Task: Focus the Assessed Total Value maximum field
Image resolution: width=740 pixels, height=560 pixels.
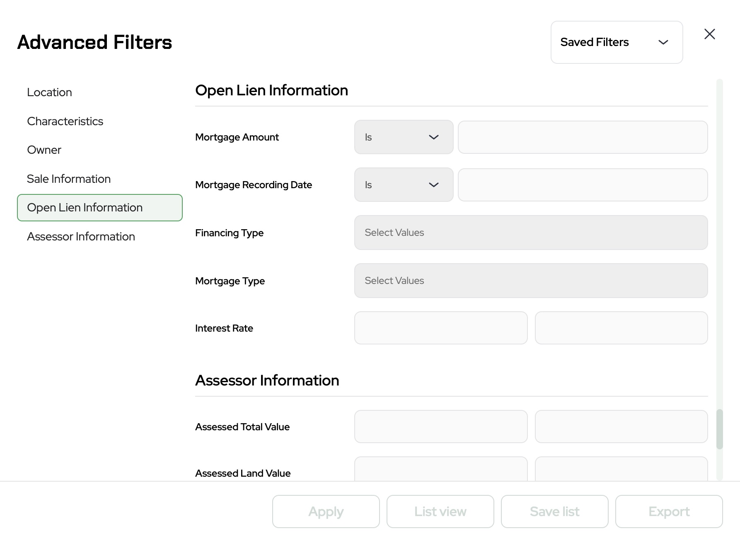Action: 621,427
